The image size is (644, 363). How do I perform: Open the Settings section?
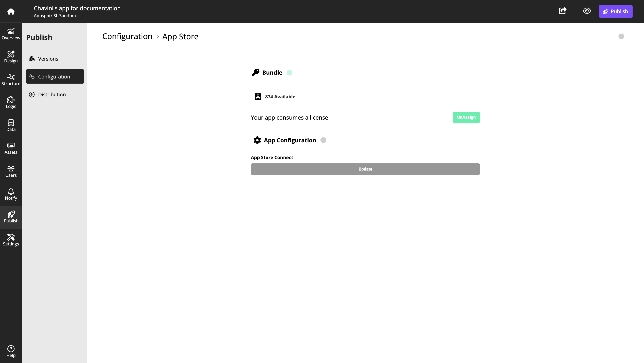(x=11, y=240)
